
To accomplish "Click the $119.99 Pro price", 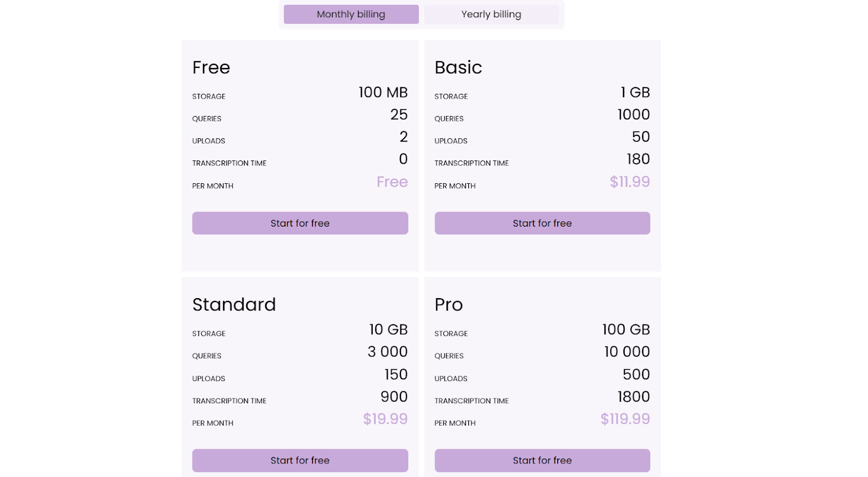I will pos(625,419).
